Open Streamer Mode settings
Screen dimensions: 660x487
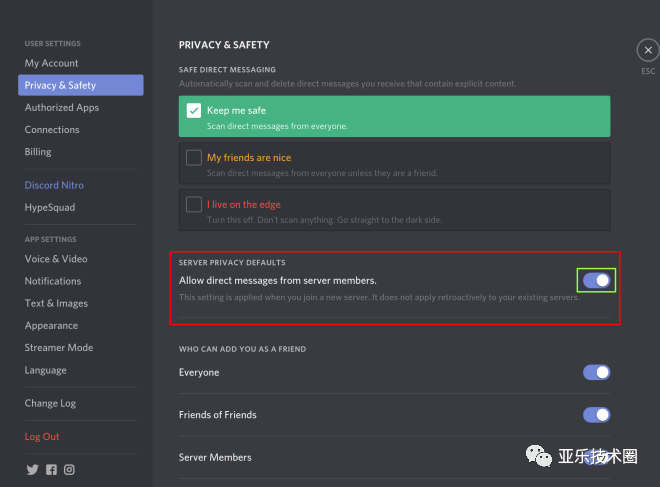click(x=59, y=348)
